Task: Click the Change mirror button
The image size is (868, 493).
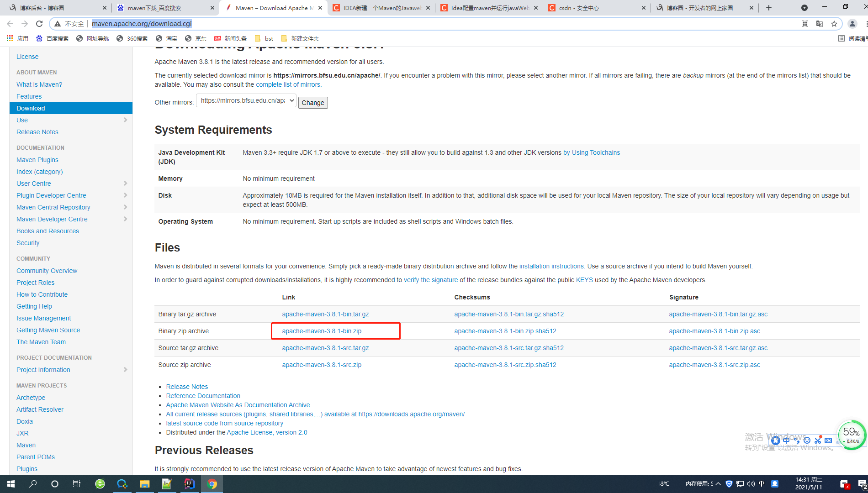Action: click(313, 103)
